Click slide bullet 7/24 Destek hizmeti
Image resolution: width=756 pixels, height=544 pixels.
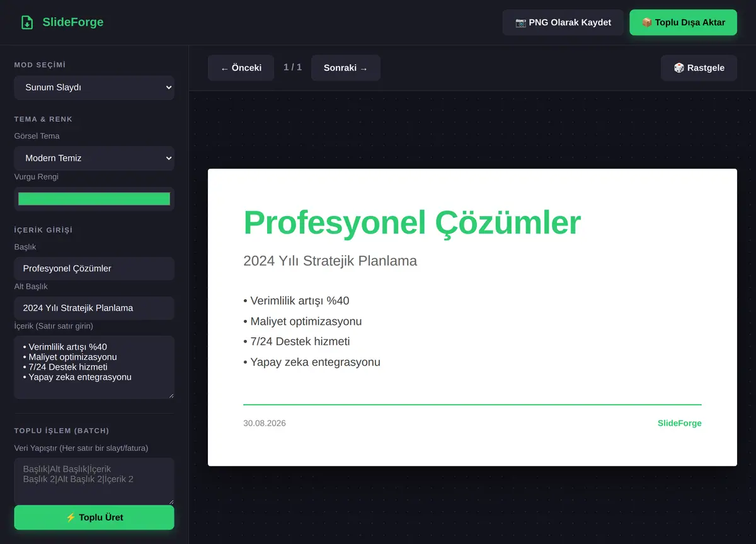pyautogui.click(x=297, y=342)
